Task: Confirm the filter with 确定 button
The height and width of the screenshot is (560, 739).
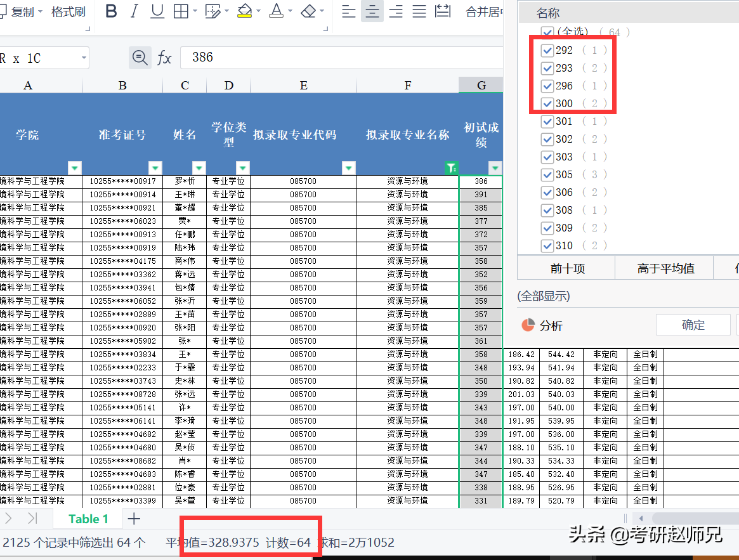Action: (693, 324)
